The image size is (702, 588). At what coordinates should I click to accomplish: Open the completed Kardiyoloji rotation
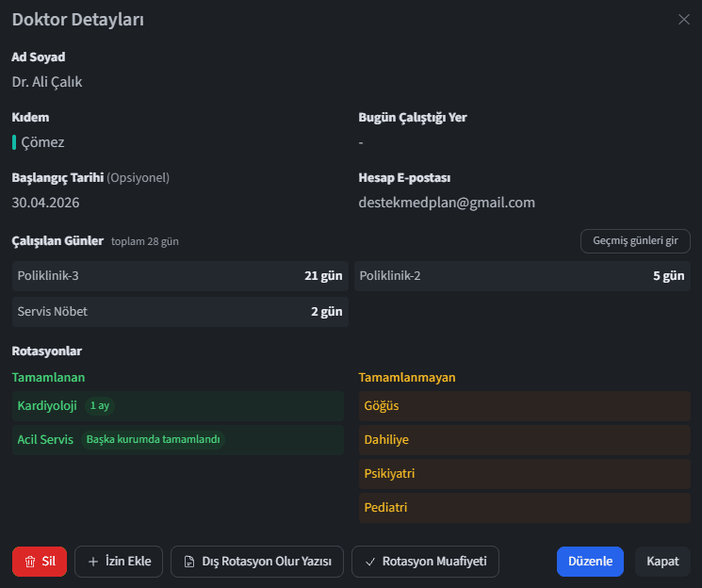tap(178, 406)
